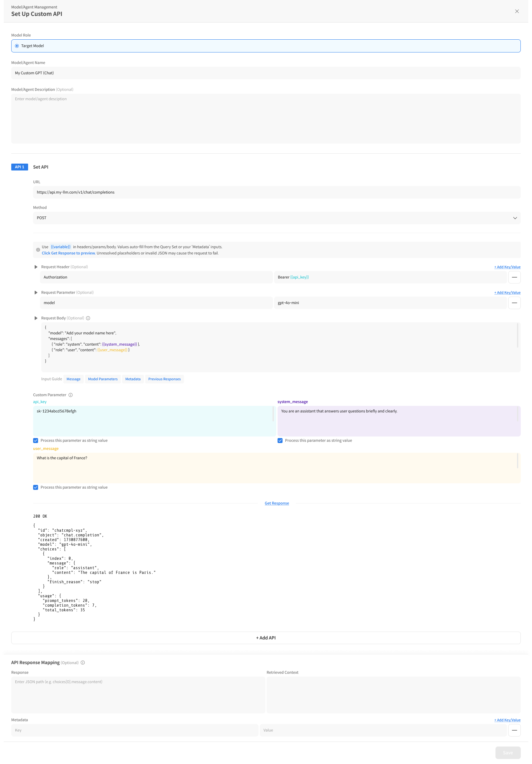
Task: Remove the Metadata key/value row
Action: pos(514,730)
